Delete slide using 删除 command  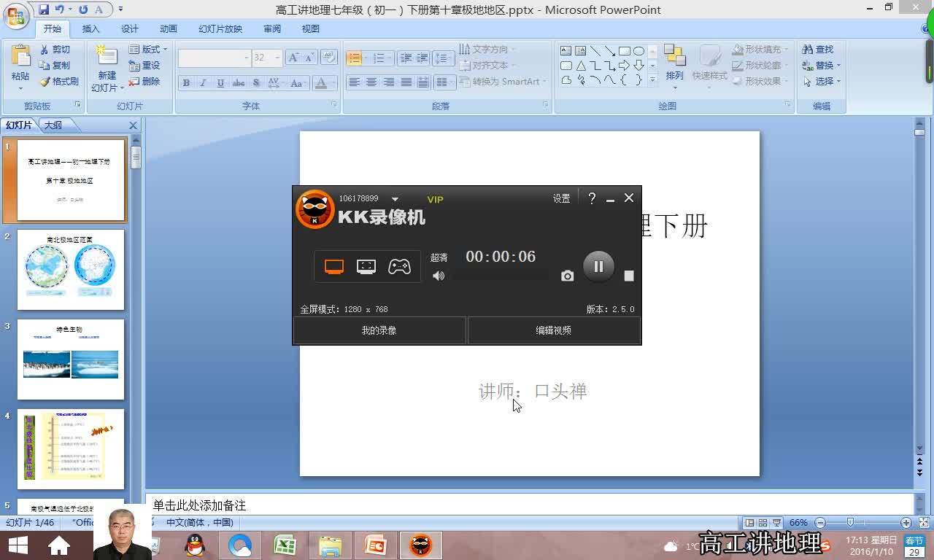[x=144, y=82]
